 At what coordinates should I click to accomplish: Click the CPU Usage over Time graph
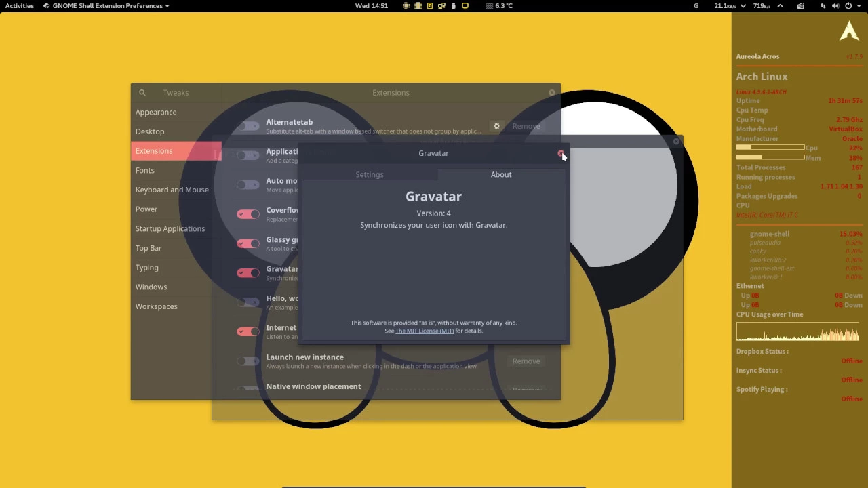(x=797, y=331)
